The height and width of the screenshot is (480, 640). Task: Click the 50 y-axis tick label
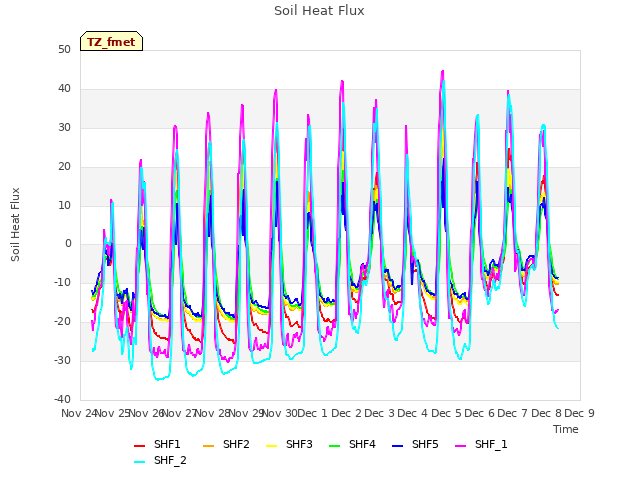(x=64, y=50)
